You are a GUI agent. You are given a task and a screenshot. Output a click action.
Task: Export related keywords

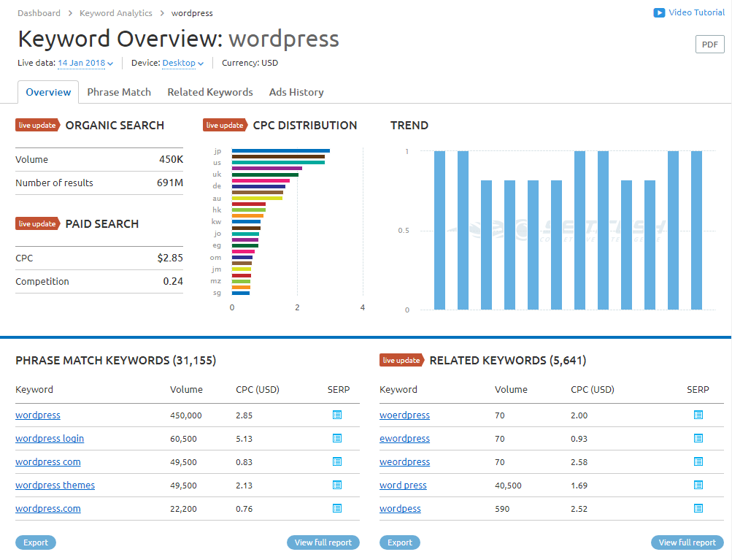point(400,542)
